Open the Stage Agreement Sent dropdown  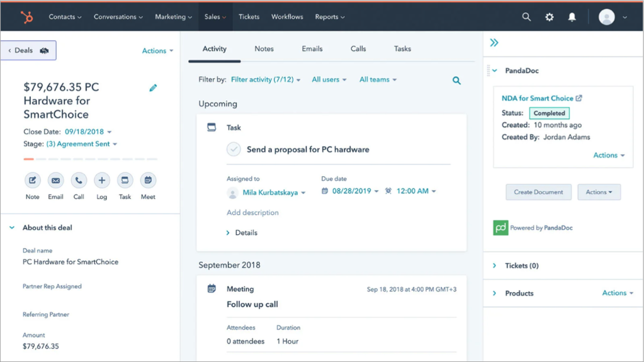click(x=82, y=144)
